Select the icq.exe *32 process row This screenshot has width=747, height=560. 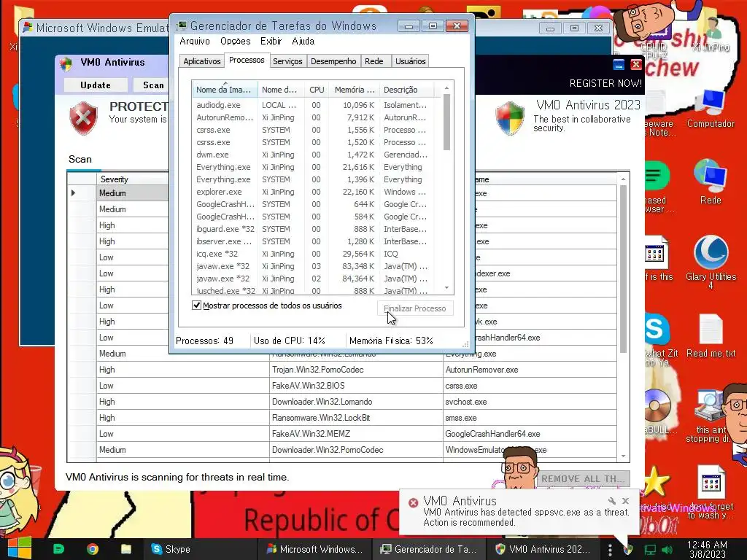pyautogui.click(x=317, y=254)
